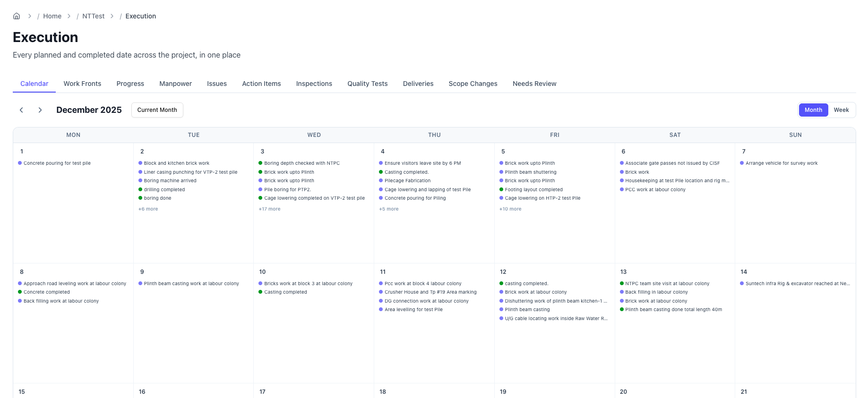Open 'Concrete pouring for Piling' event
The height and width of the screenshot is (398, 868).
pos(413,198)
